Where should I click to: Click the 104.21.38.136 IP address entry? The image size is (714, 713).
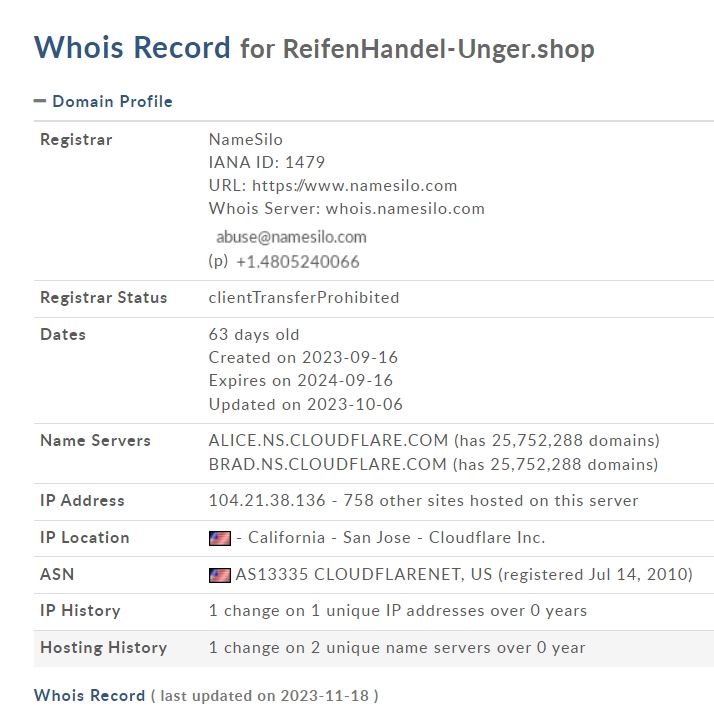click(x=267, y=500)
